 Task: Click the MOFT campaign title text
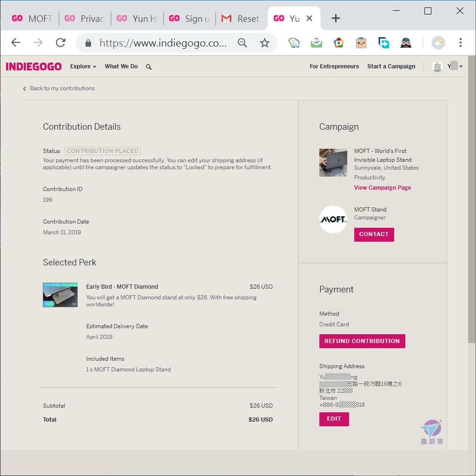tap(383, 155)
